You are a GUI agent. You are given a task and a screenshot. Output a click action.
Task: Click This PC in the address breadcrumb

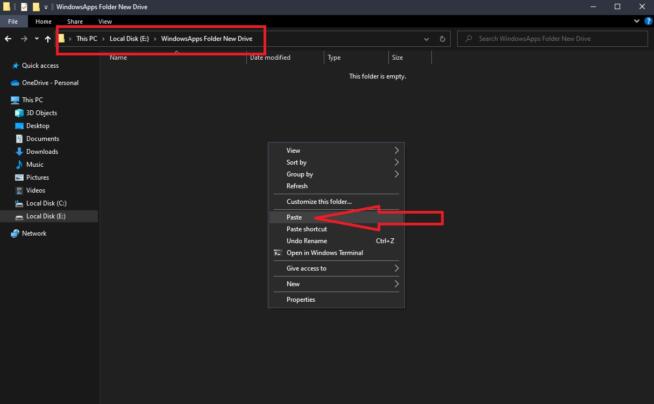click(x=86, y=39)
